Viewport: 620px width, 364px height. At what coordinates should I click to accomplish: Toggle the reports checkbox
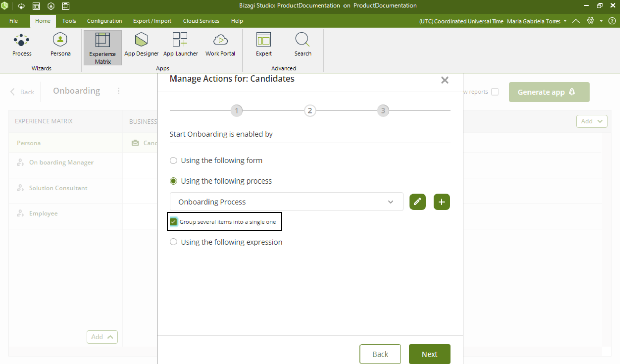[495, 92]
